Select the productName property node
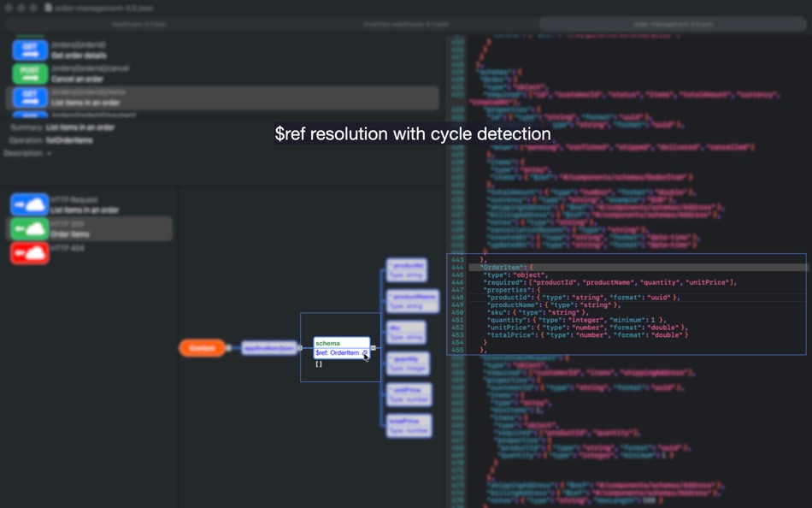The image size is (812, 508). pyautogui.click(x=413, y=302)
